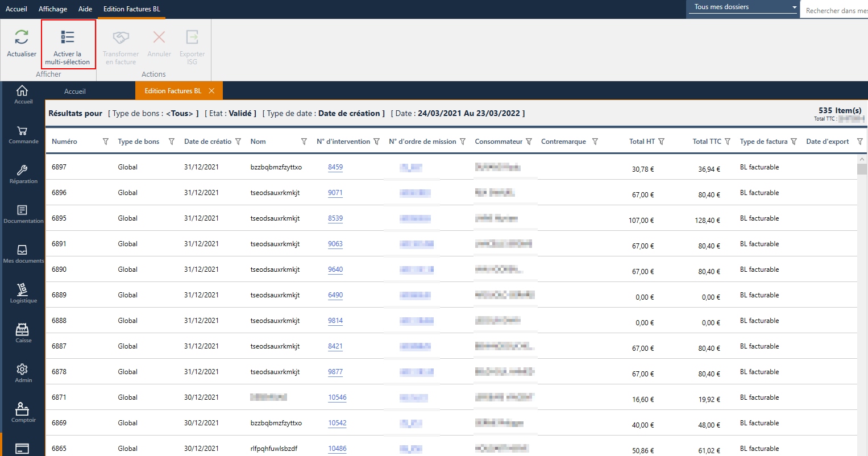
Task: Click the 48,00 € total TTC cell
Action: click(709, 425)
